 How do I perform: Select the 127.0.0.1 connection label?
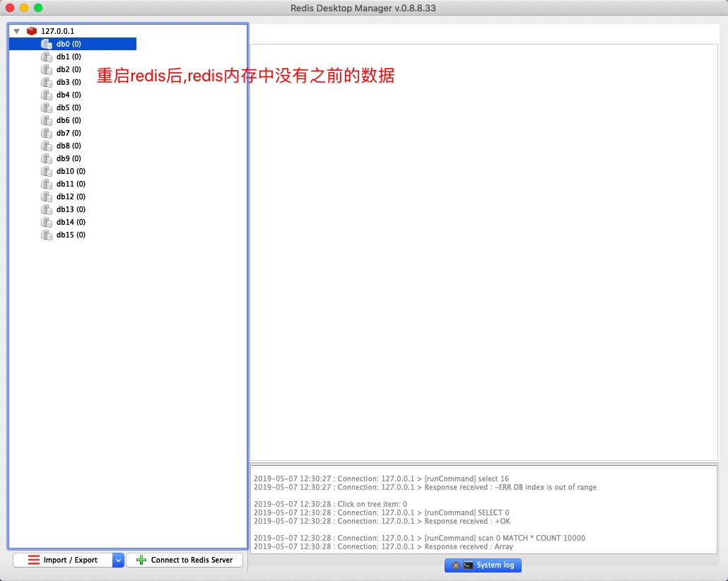[x=57, y=31]
